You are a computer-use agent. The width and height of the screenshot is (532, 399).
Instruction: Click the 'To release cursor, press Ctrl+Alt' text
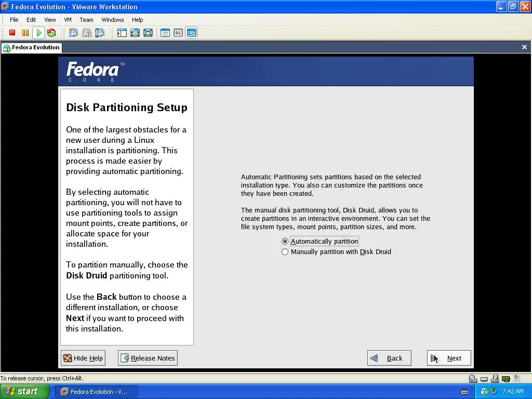pos(42,378)
